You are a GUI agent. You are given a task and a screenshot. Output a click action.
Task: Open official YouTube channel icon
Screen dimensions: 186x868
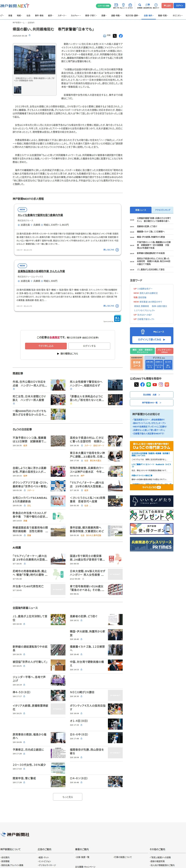155,385
